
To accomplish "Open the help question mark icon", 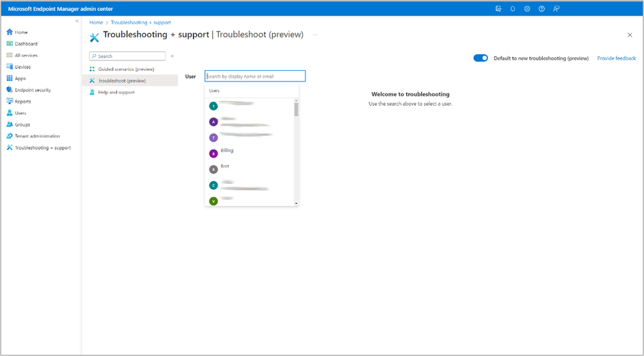I will [x=542, y=8].
